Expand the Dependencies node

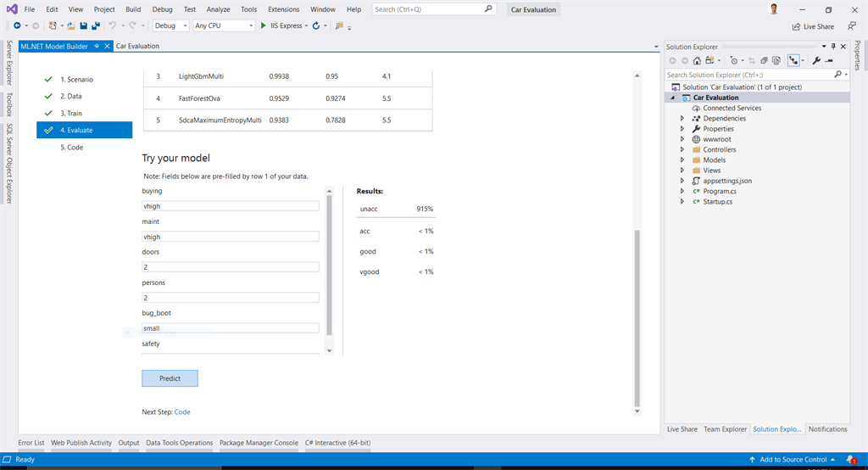[x=682, y=119]
